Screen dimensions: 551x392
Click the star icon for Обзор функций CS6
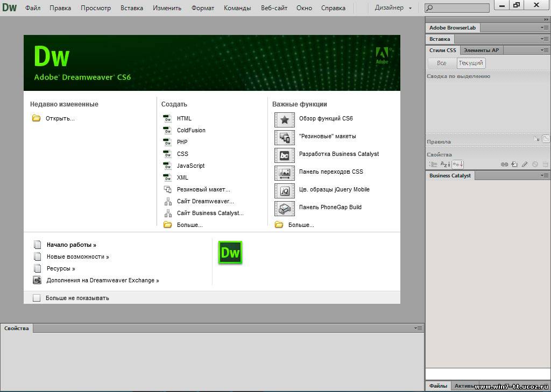tap(285, 120)
